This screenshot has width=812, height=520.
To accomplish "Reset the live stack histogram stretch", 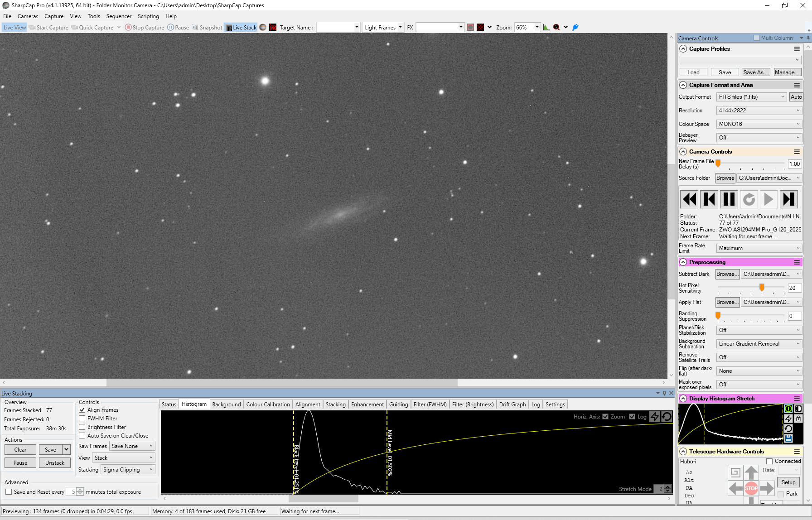I will pyautogui.click(x=667, y=417).
